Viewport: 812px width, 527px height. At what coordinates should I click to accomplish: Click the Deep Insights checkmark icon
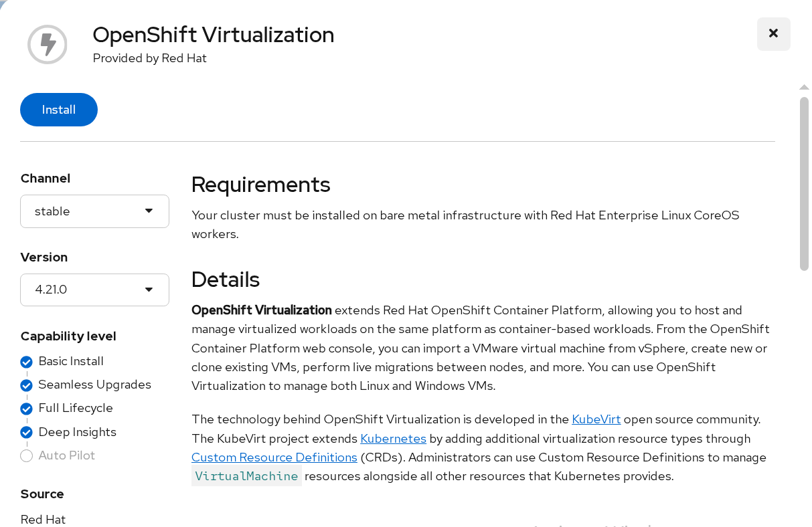click(27, 432)
